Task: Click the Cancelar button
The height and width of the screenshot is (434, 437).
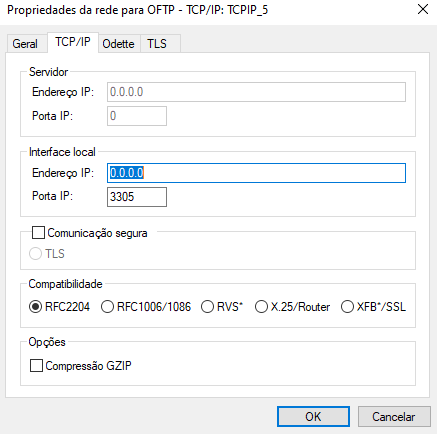Action: 394,416
